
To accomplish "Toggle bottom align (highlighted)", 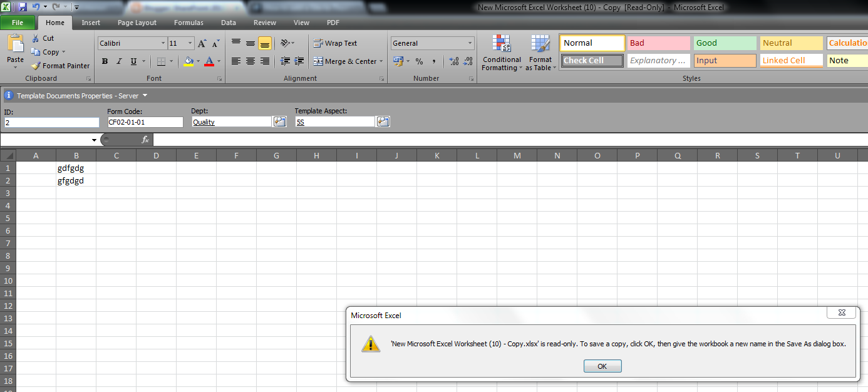I will pyautogui.click(x=265, y=43).
